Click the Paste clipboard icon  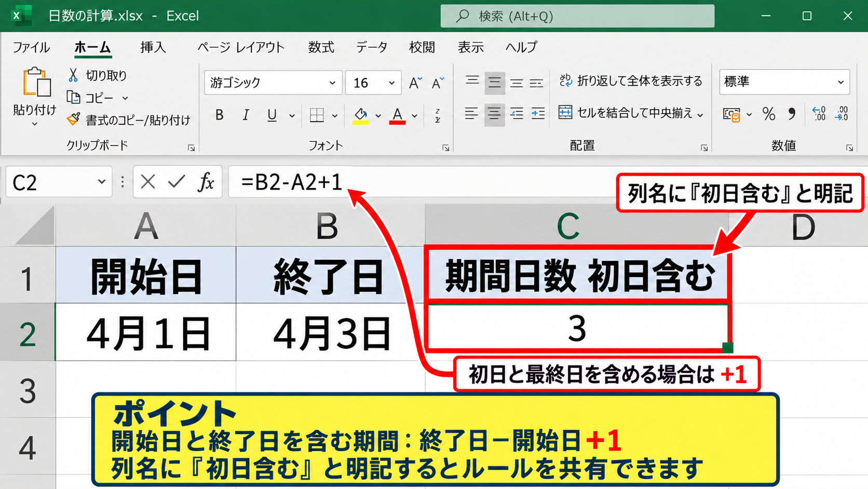click(x=36, y=82)
